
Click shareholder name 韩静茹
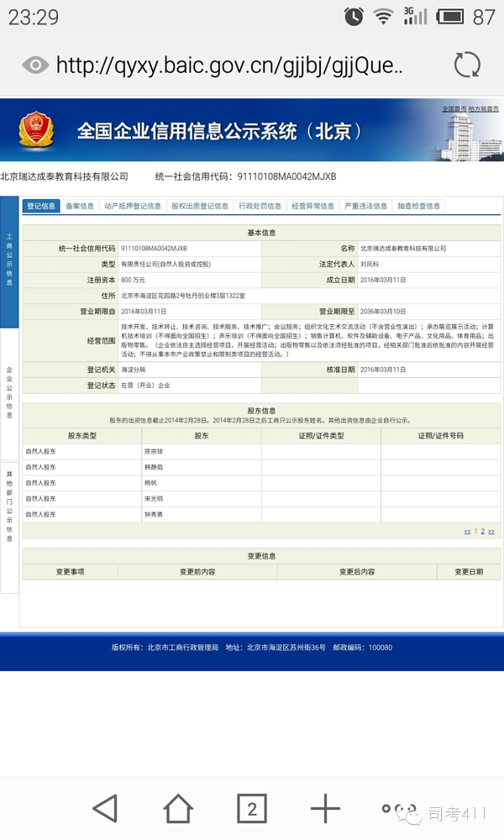pyautogui.click(x=154, y=467)
